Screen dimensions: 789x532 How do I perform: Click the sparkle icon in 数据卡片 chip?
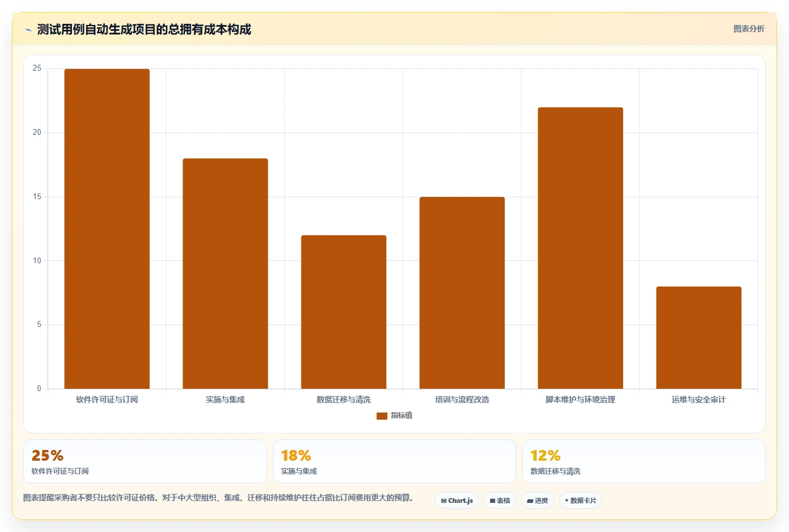567,501
